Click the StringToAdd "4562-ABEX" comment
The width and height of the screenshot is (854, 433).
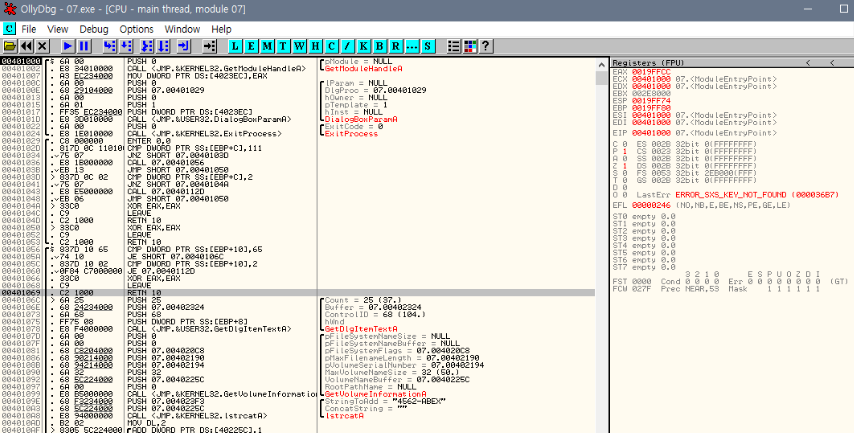click(386, 401)
